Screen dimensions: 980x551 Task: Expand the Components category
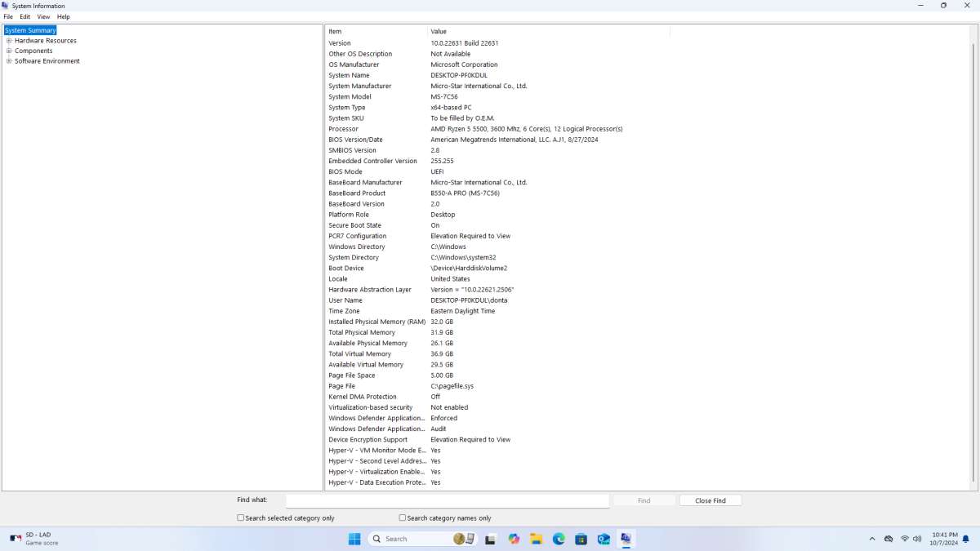point(7,51)
